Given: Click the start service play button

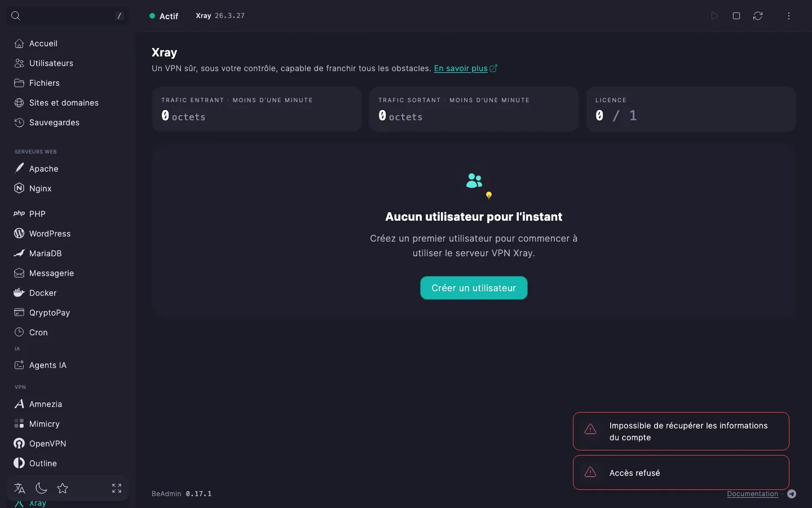Looking at the screenshot, I should point(714,16).
